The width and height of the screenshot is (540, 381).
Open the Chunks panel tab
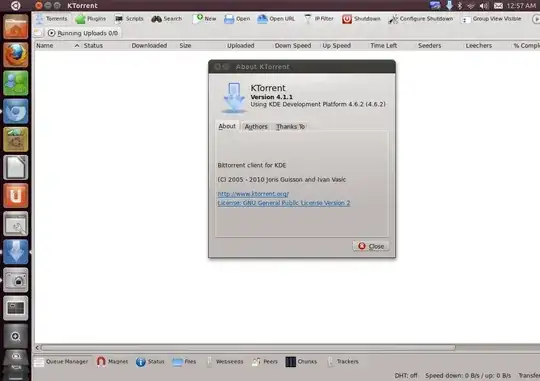pyautogui.click(x=301, y=361)
